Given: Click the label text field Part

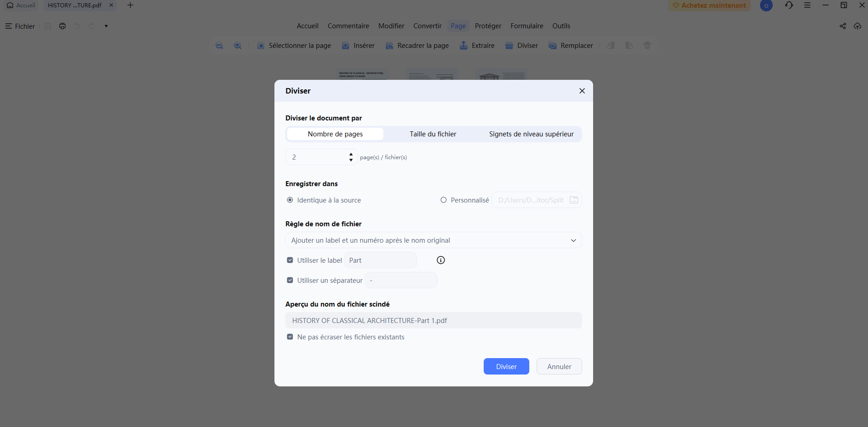Looking at the screenshot, I should [381, 260].
